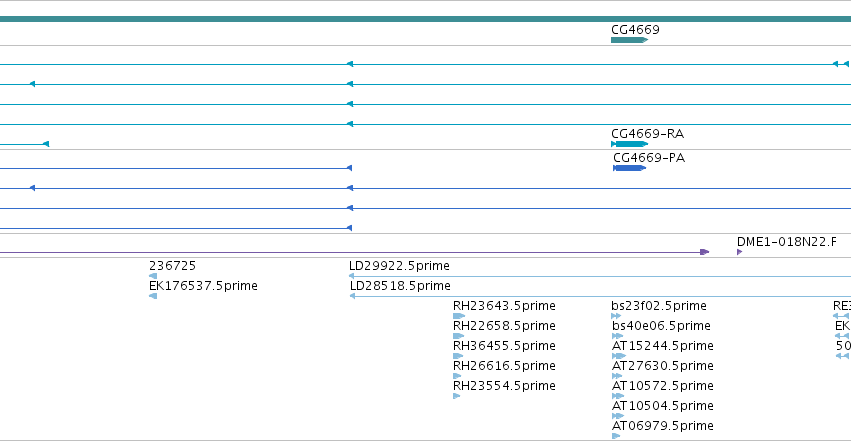Click the AT10504.5prime label

tap(663, 406)
